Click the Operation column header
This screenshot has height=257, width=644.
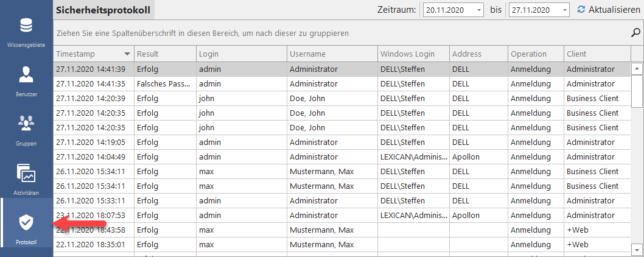point(536,54)
